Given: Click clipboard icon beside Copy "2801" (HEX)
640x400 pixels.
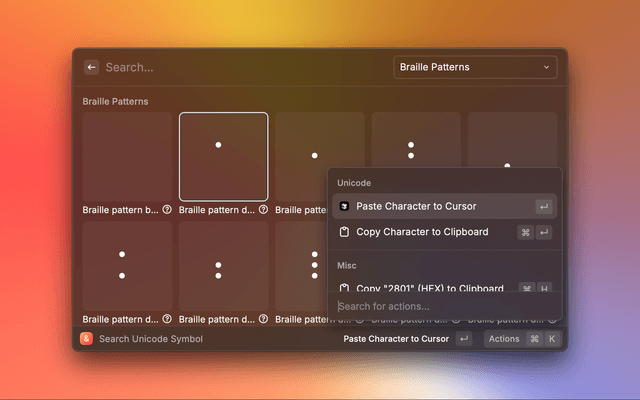Looking at the screenshot, I should click(x=344, y=288).
